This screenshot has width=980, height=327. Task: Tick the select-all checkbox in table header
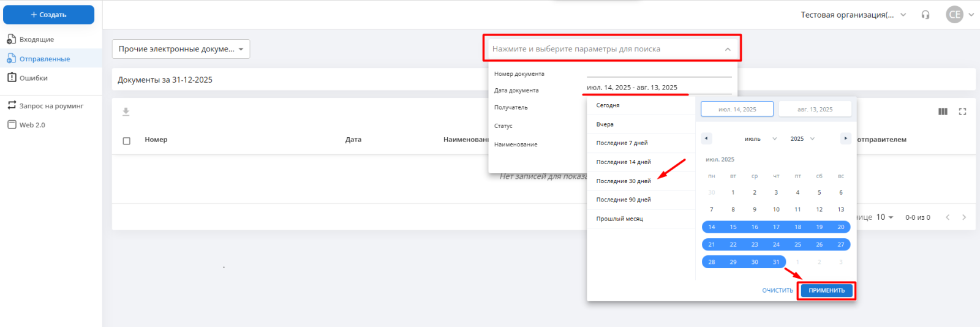(127, 141)
